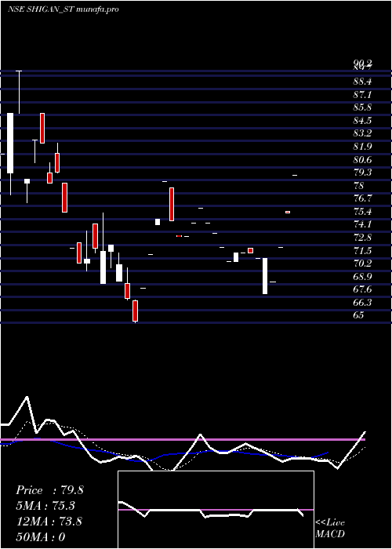Click the 79.3 price axis label
The width and height of the screenshot is (392, 549).
point(362,173)
